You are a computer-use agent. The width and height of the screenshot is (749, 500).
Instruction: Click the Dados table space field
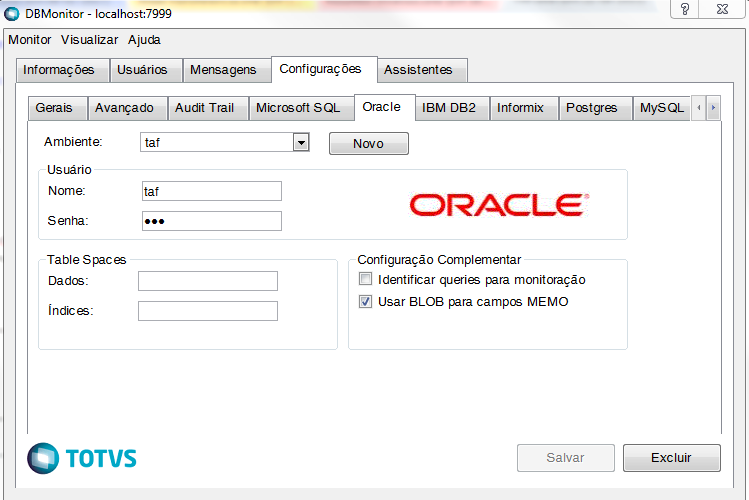point(208,281)
